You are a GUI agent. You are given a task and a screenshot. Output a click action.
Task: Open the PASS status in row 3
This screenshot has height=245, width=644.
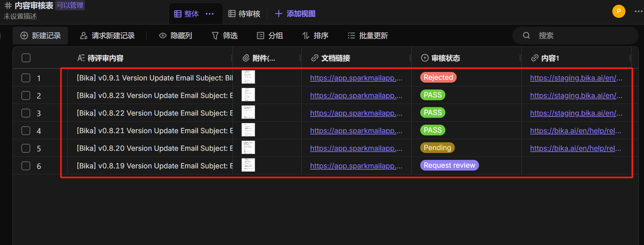(x=433, y=112)
